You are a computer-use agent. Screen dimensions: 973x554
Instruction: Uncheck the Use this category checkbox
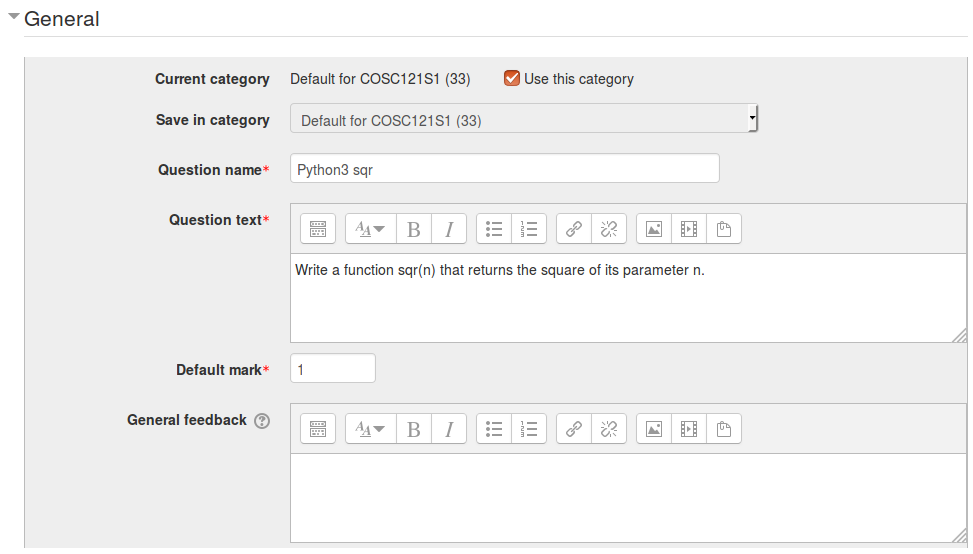click(x=512, y=78)
